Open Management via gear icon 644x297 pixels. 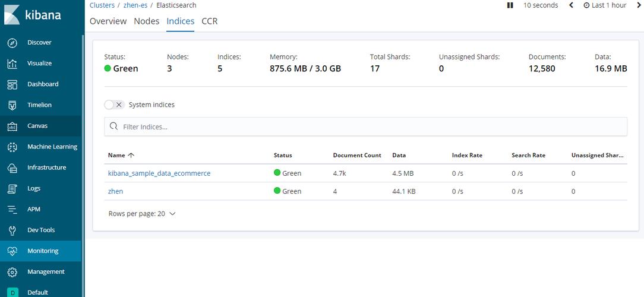12,272
